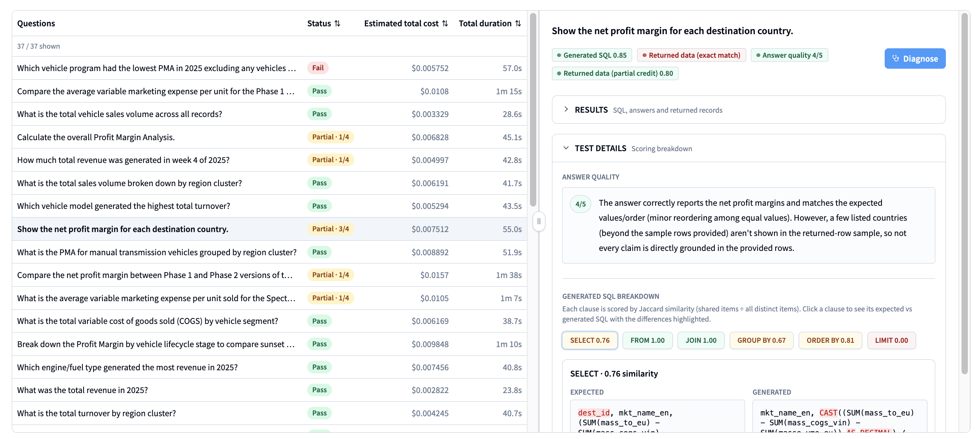Click the Diagnose button
This screenshot has height=439, width=980.
[x=915, y=59]
